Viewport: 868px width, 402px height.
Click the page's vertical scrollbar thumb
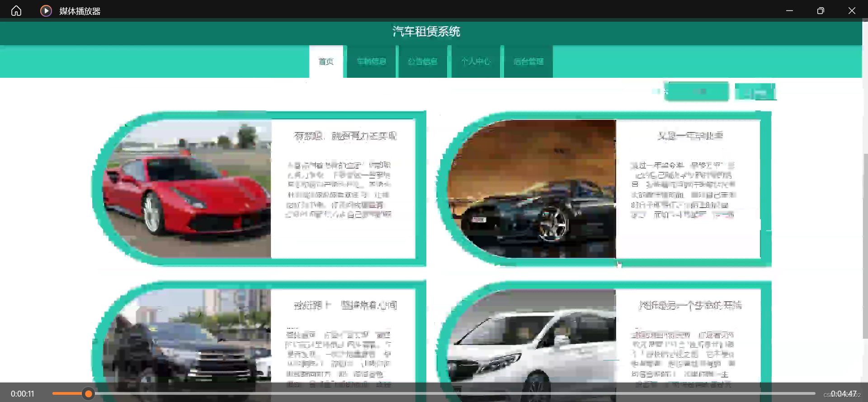865,246
